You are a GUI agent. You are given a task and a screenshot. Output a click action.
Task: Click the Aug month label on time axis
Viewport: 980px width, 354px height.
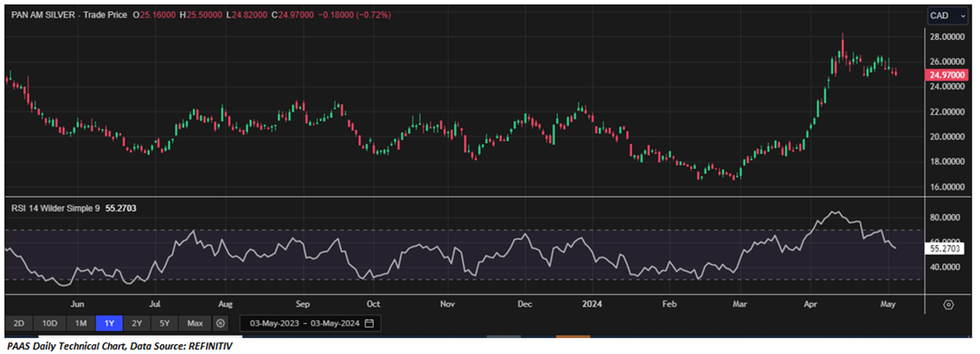point(226,305)
